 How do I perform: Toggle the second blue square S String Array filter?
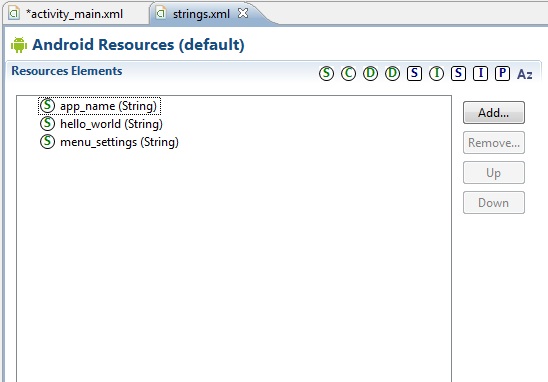pos(459,73)
